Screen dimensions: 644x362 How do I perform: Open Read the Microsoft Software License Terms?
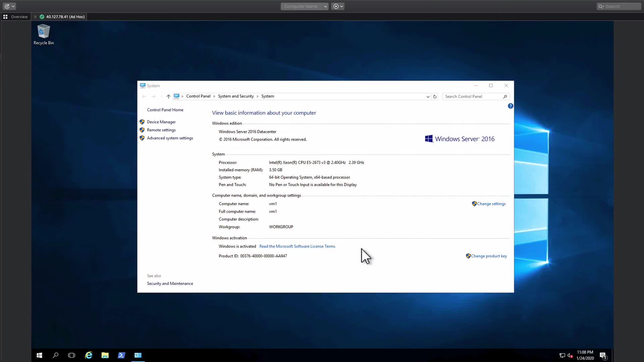point(297,246)
